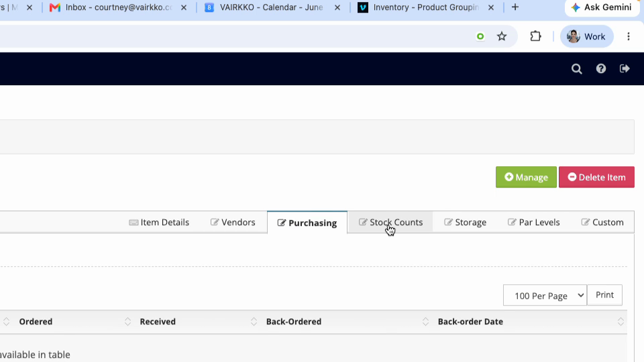This screenshot has height=362, width=644.
Task: Click the logout arrow icon
Action: 625,68
